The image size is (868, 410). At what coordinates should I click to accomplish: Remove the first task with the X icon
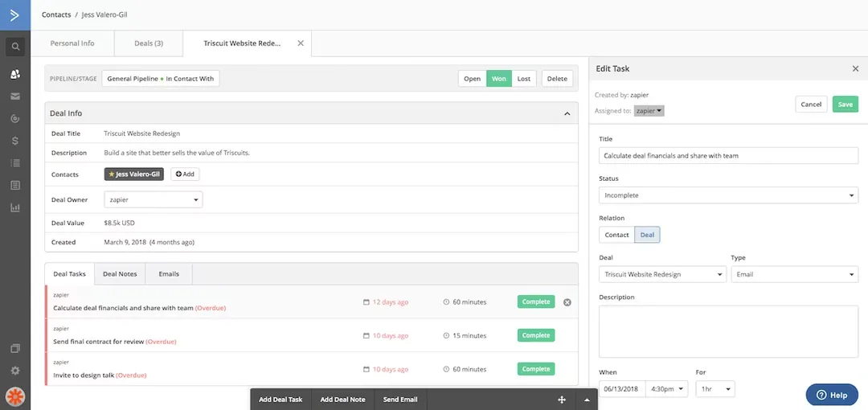tap(567, 302)
